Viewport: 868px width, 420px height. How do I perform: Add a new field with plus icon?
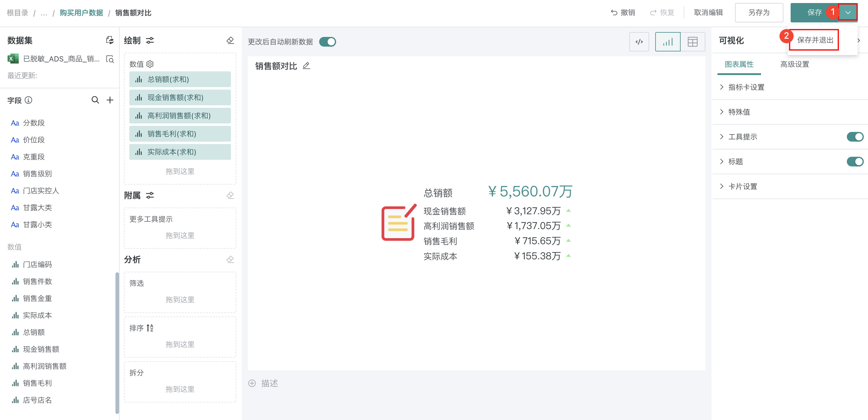110,100
